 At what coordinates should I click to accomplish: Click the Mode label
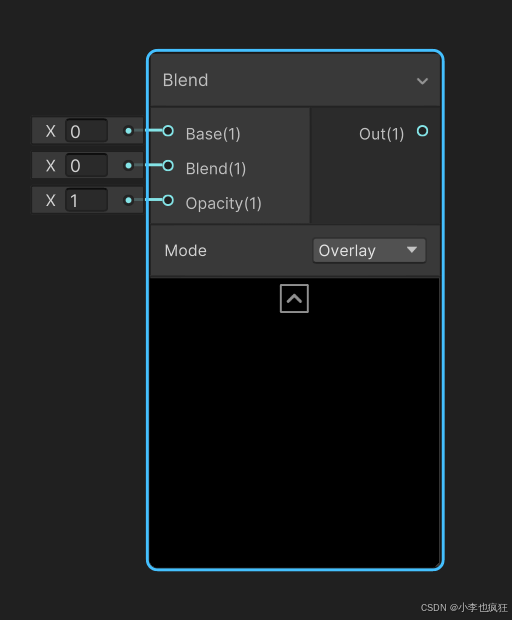tap(185, 251)
